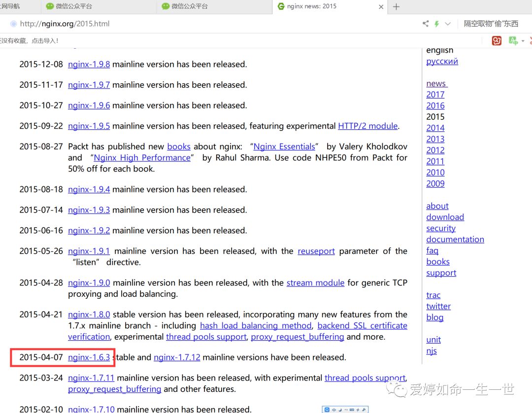This screenshot has height=413, width=532.
Task: Go to 2016 news page
Action: pyautogui.click(x=435, y=106)
